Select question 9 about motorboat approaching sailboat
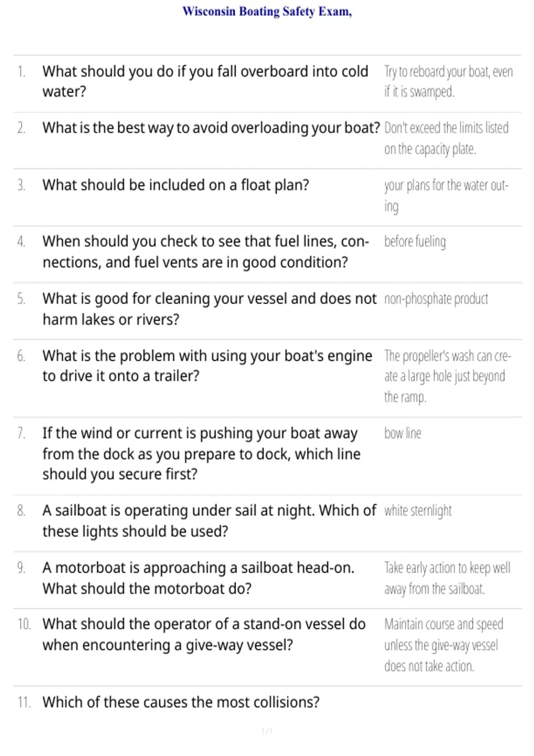Image resolution: width=534 pixels, height=756 pixels. 198,578
